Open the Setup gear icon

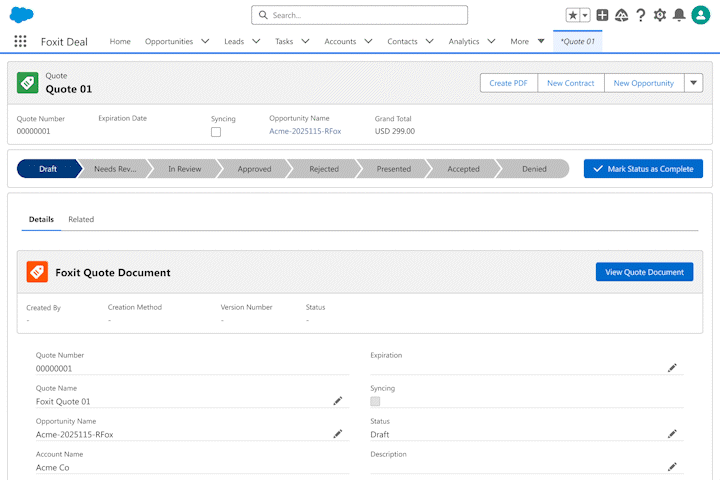pyautogui.click(x=660, y=15)
